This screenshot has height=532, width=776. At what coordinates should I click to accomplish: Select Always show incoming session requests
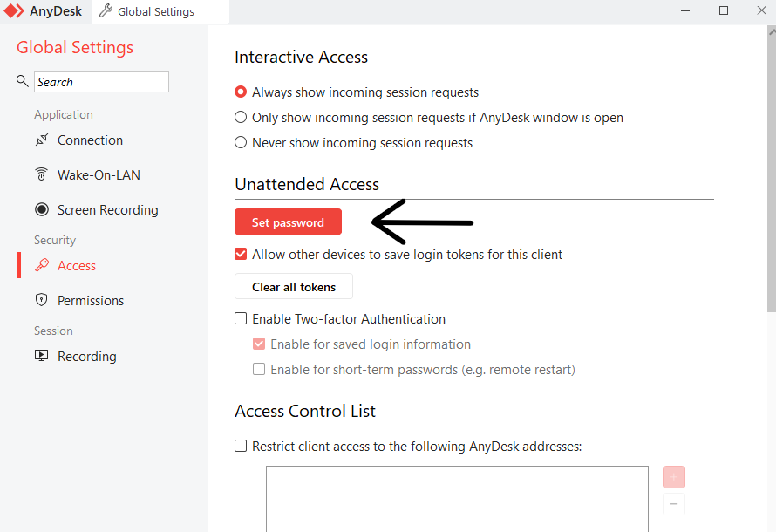(241, 92)
